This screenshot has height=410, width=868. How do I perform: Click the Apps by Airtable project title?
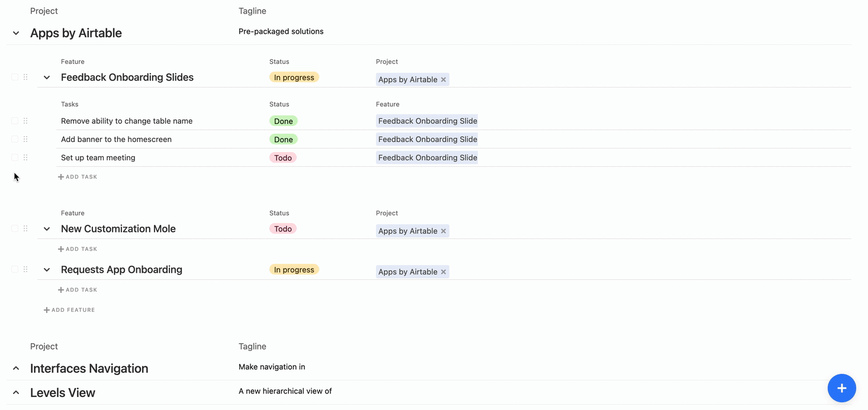coord(76,33)
